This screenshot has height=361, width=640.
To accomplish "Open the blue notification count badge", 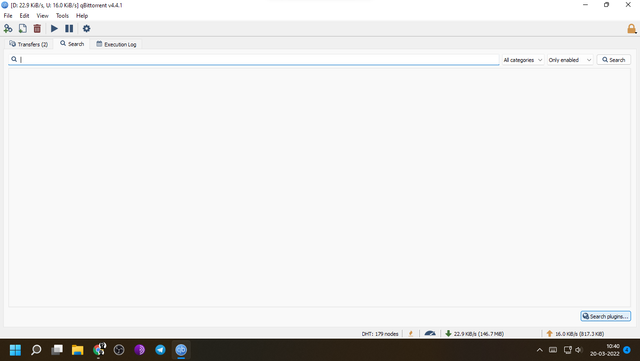I will [627, 350].
